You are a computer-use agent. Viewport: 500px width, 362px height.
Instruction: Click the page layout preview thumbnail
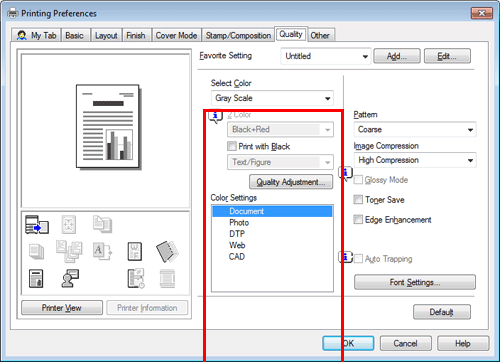(x=108, y=127)
